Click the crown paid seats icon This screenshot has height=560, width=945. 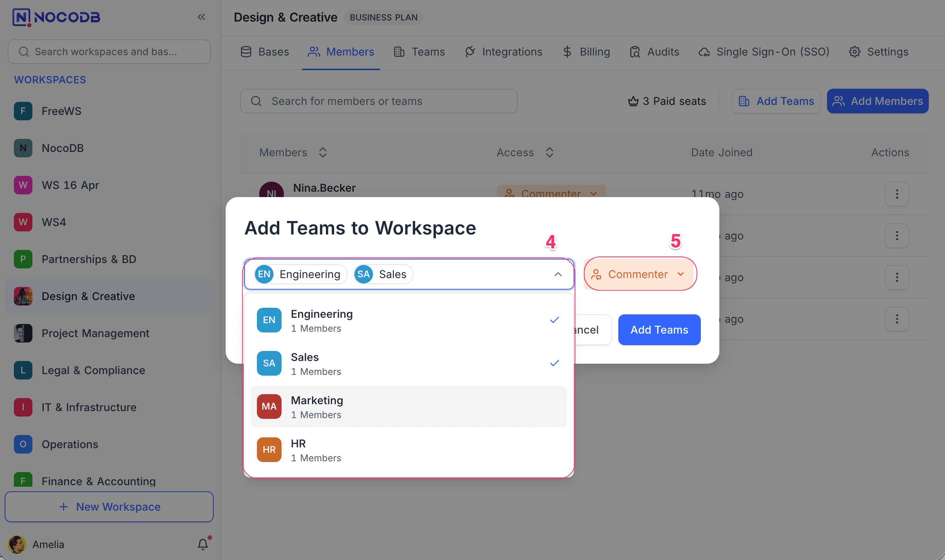point(633,101)
